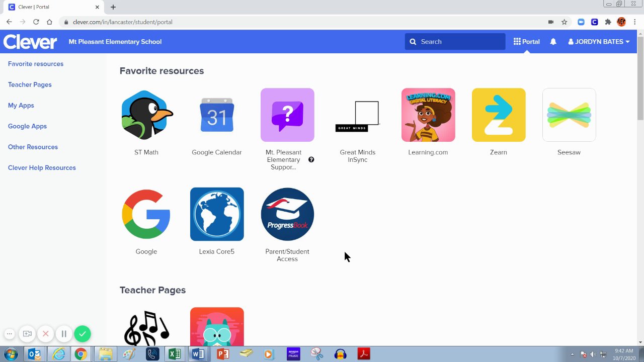Jump to Teacher Pages in sidebar

click(x=30, y=84)
